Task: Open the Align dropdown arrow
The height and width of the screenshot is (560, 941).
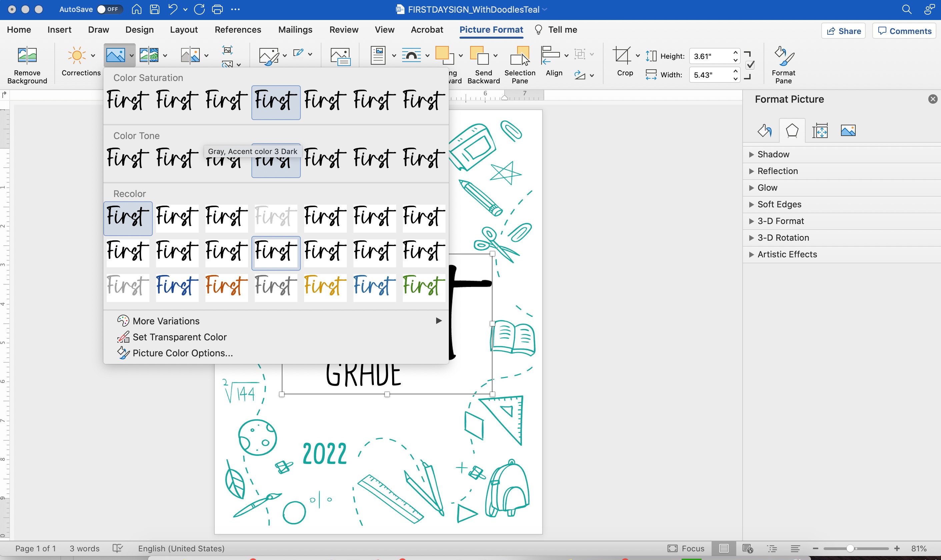Action: tap(566, 55)
